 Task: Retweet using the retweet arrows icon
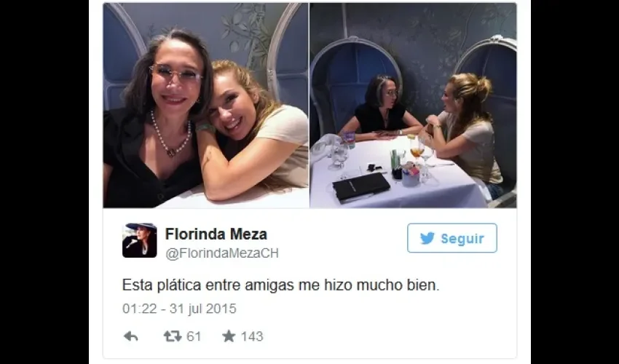click(173, 336)
